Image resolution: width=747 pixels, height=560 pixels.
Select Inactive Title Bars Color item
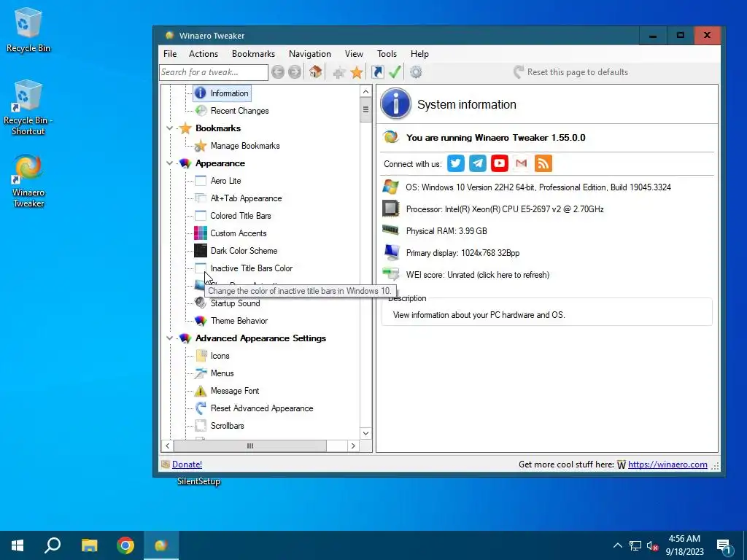252,268
